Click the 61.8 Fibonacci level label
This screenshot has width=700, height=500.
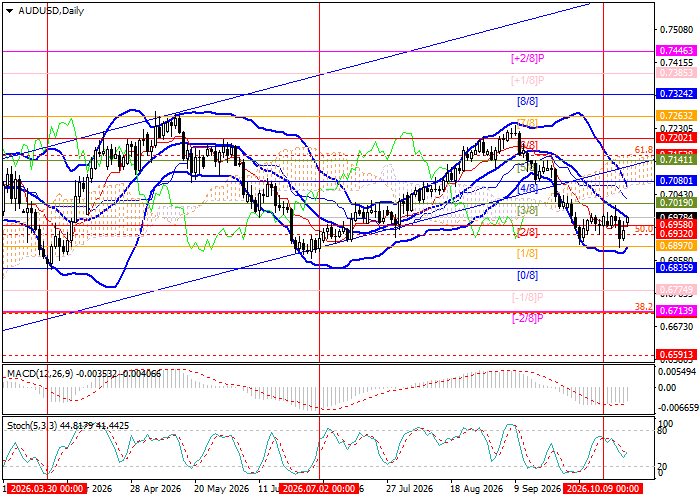(644, 150)
